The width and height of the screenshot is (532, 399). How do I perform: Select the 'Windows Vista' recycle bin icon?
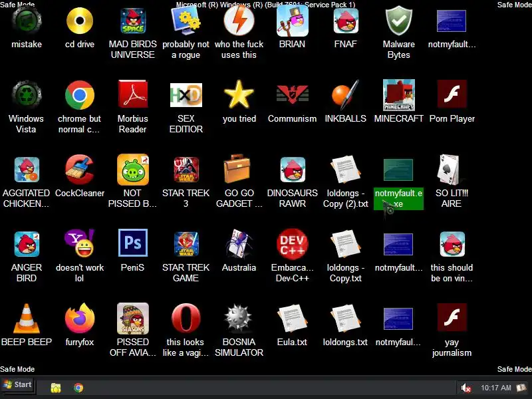[x=27, y=95]
